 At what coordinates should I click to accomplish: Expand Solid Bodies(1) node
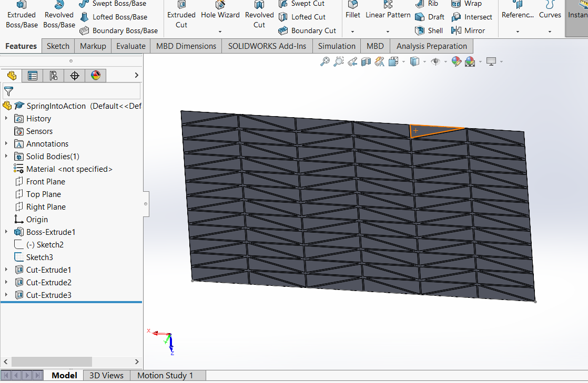(x=6, y=156)
